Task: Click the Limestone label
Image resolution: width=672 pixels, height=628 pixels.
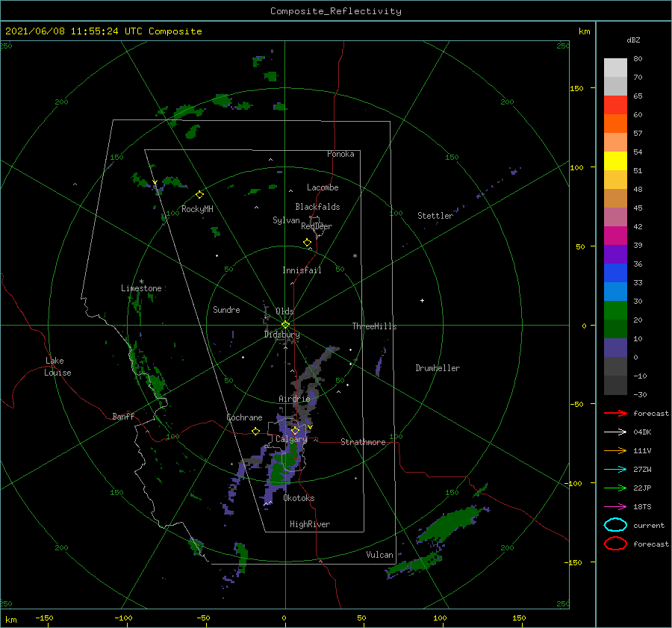Action: coord(141,288)
